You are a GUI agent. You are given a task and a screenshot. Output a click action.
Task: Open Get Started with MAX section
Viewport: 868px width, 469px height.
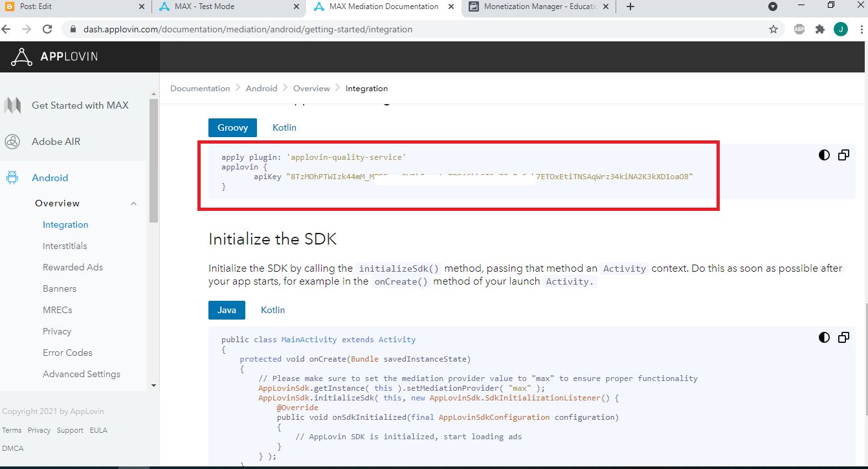[80, 105]
